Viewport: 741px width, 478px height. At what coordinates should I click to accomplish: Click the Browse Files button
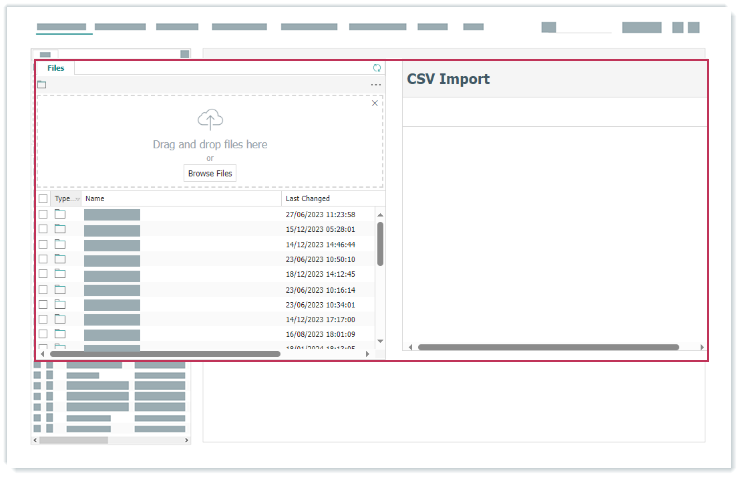pyautogui.click(x=210, y=174)
